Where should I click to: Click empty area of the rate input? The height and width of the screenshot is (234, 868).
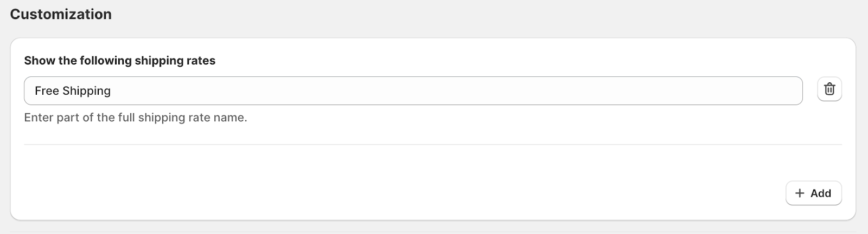pyautogui.click(x=488, y=91)
